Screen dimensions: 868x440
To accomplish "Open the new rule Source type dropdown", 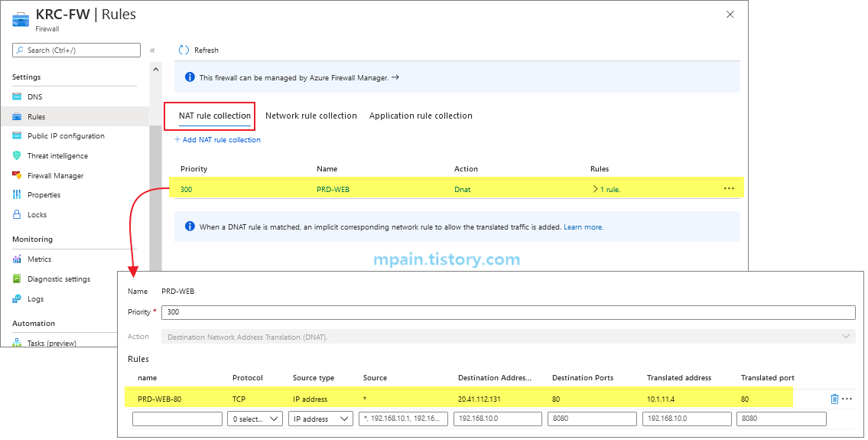I will point(321,419).
